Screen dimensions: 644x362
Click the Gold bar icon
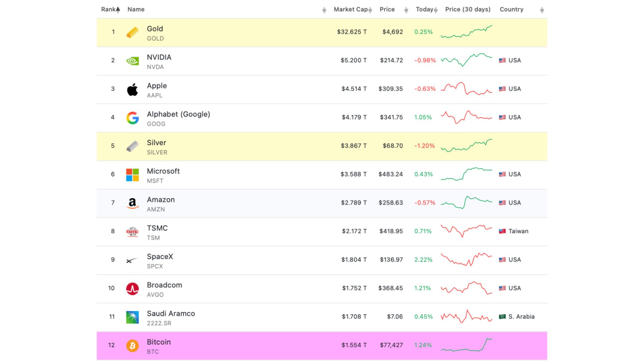[132, 32]
